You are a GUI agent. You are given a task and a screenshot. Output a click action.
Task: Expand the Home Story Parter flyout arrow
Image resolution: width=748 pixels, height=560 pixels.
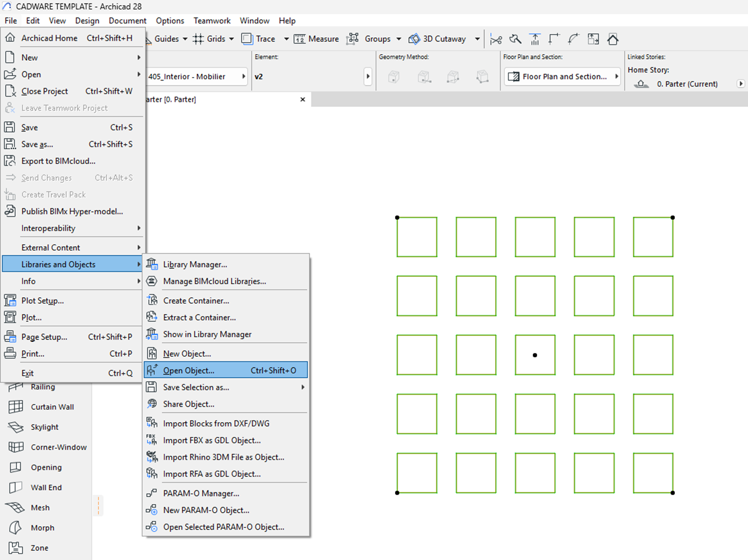click(741, 84)
